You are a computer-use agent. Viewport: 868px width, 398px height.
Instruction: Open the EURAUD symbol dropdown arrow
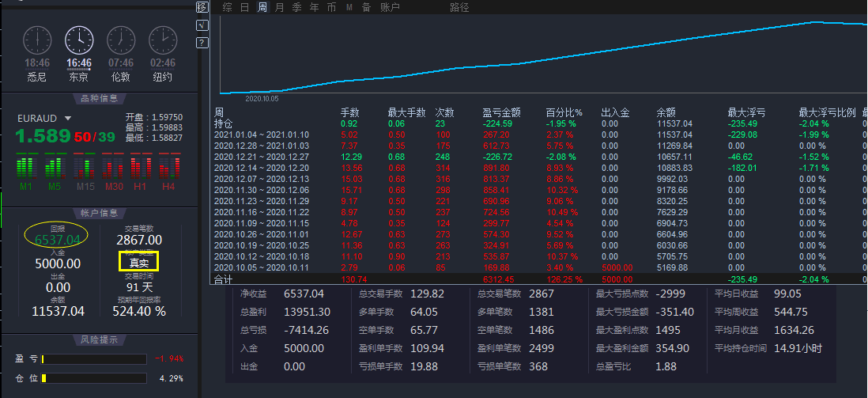(68, 118)
